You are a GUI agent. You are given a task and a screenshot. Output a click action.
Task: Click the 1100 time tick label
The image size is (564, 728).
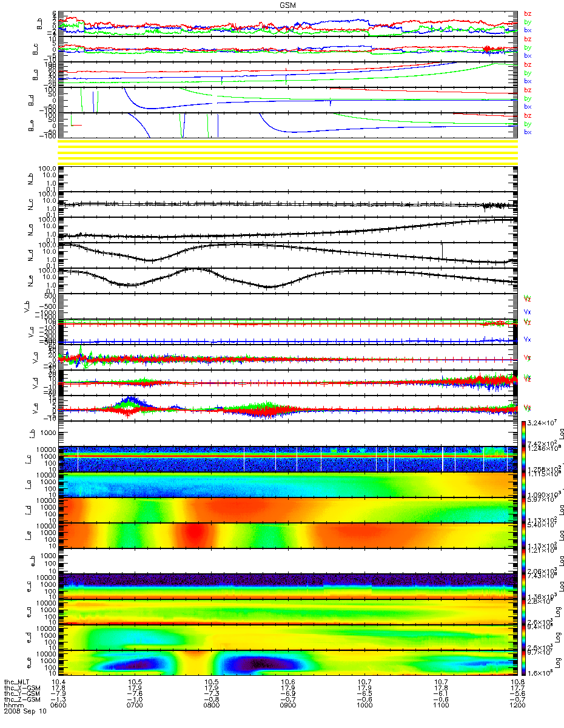click(440, 706)
